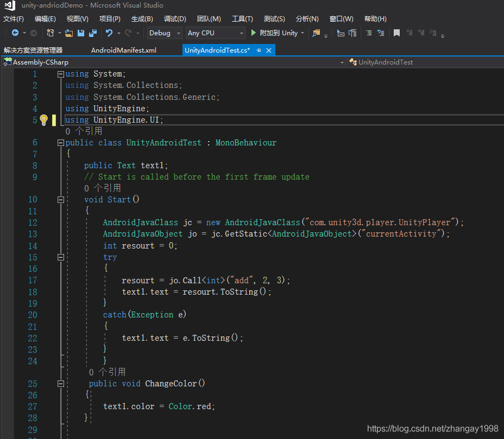Click the Find in Files toolbar icon
Screen dimensions: 504x439
coord(316,33)
